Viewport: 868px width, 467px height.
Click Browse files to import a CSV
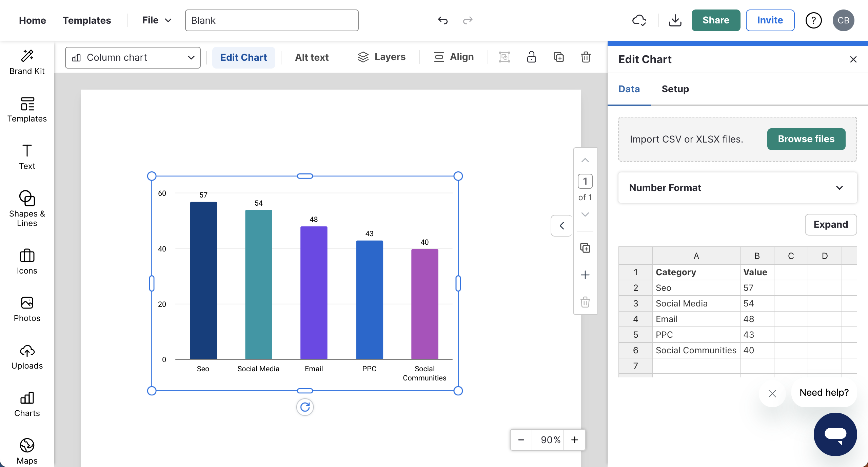(x=806, y=139)
